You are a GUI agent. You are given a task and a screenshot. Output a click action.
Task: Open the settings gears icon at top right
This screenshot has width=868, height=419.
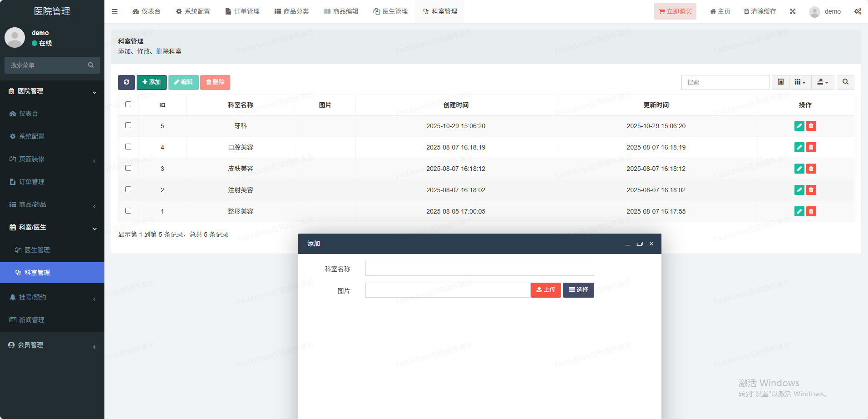coord(858,11)
